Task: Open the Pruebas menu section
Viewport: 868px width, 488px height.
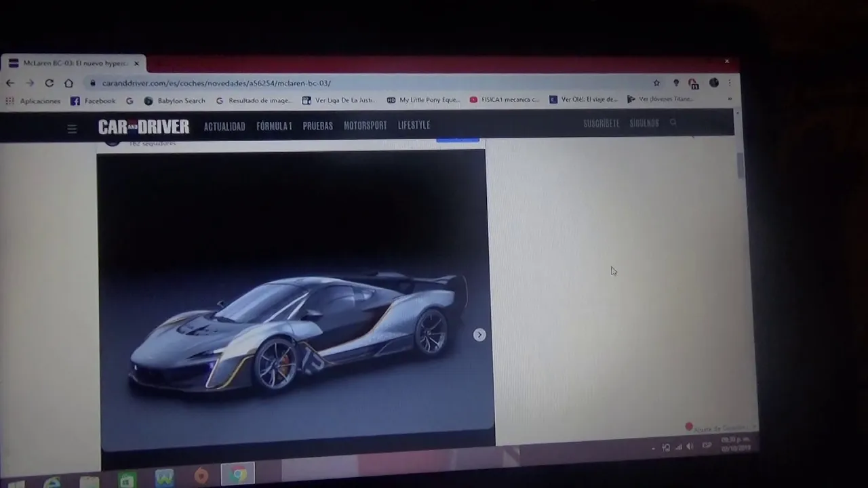Action: click(317, 125)
